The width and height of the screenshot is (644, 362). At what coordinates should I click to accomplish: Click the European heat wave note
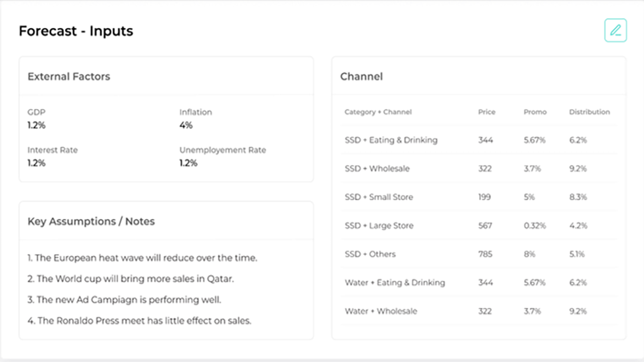click(x=142, y=258)
